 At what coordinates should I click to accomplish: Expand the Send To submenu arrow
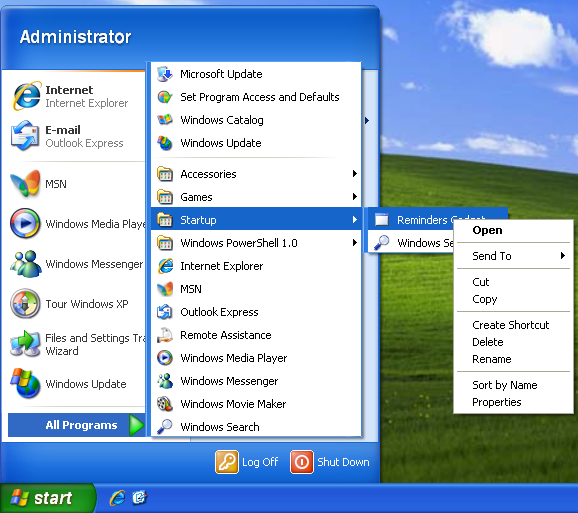pos(563,255)
